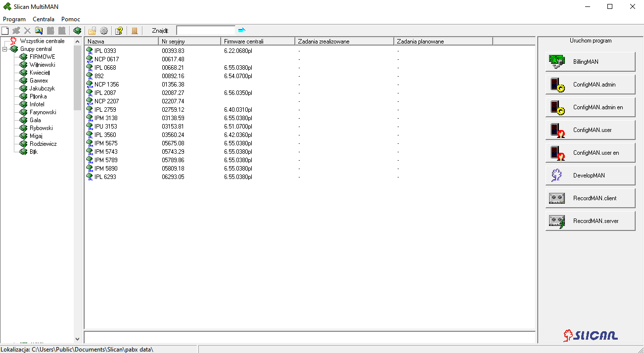Image resolution: width=644 pixels, height=353 pixels.
Task: Select the FIRMOWE group
Action: 42,57
